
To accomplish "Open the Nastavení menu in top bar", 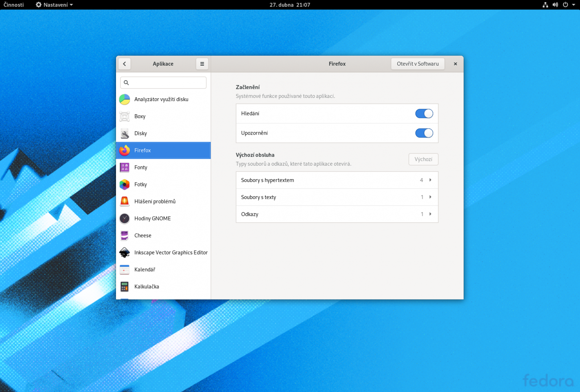I will 54,5.
